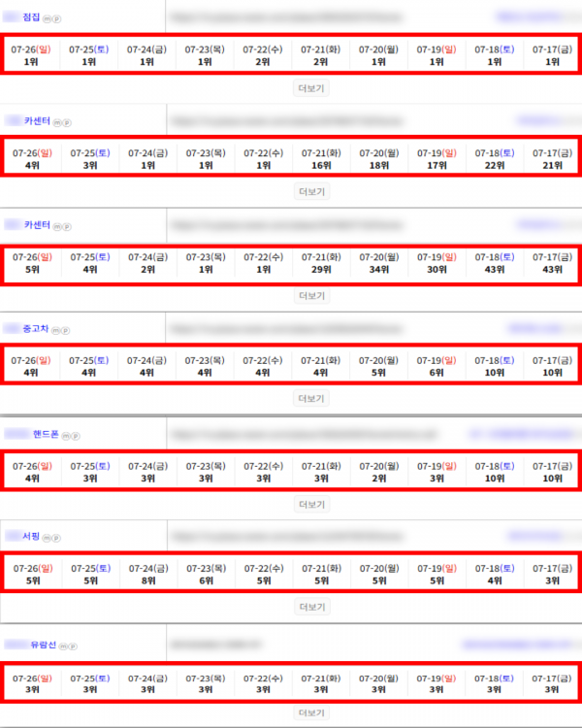Viewport: 582px width, 728px height.
Task: Click the p icon beside 점집
Action: (x=56, y=19)
